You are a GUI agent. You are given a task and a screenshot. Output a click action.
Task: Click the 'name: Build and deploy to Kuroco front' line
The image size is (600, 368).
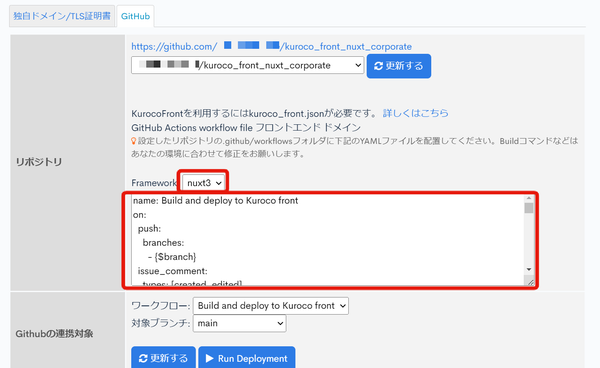pyautogui.click(x=215, y=201)
